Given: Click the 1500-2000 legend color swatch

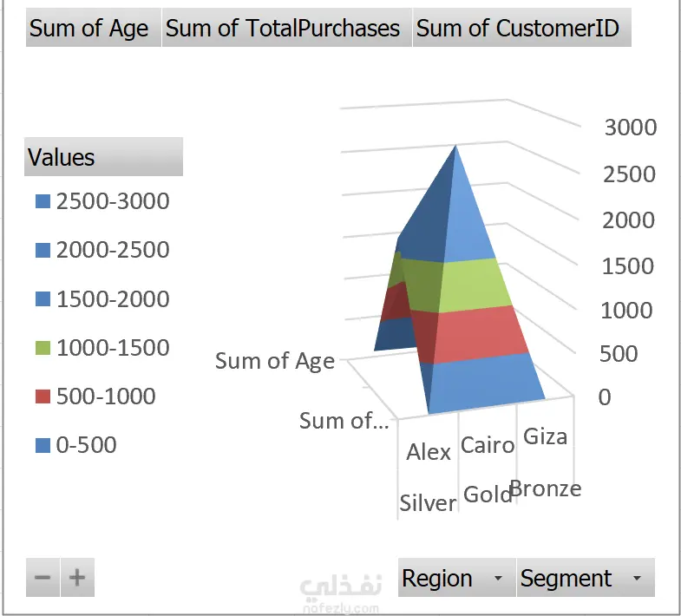Looking at the screenshot, I should (x=43, y=299).
